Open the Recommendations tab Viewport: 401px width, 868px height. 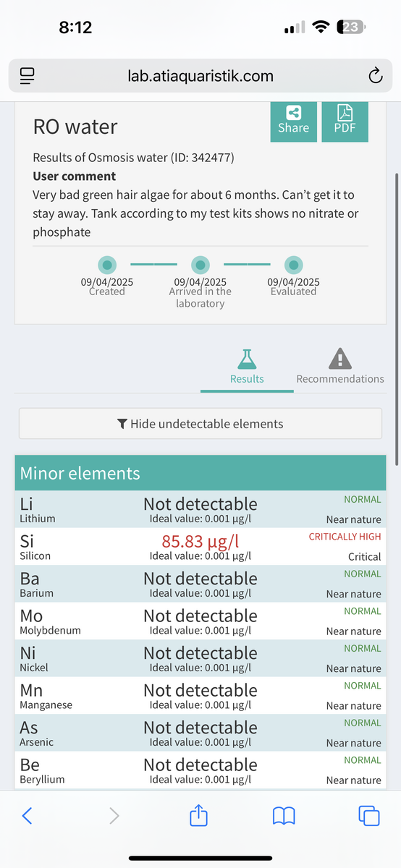pos(340,367)
